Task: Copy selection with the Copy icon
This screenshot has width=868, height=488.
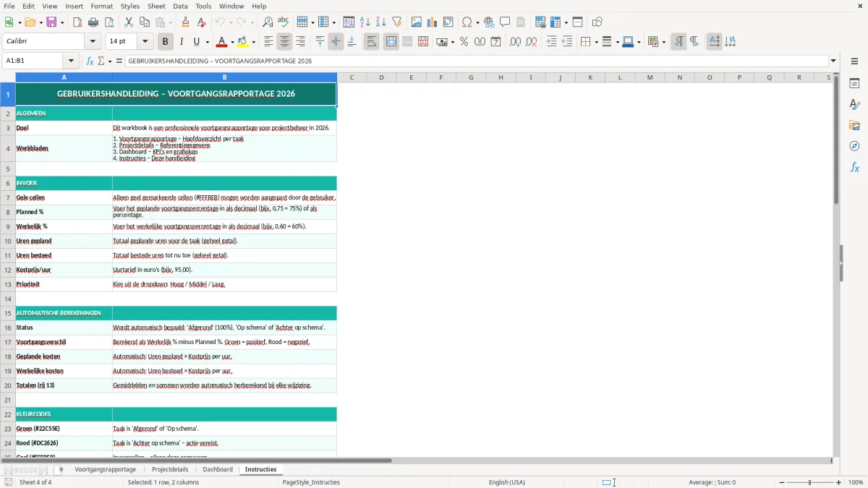Action: [x=145, y=22]
